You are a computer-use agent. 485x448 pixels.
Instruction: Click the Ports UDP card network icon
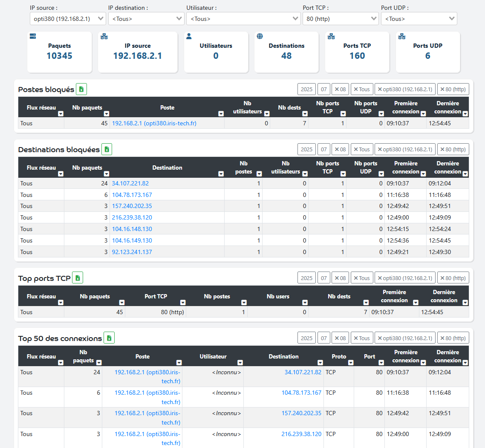click(402, 36)
